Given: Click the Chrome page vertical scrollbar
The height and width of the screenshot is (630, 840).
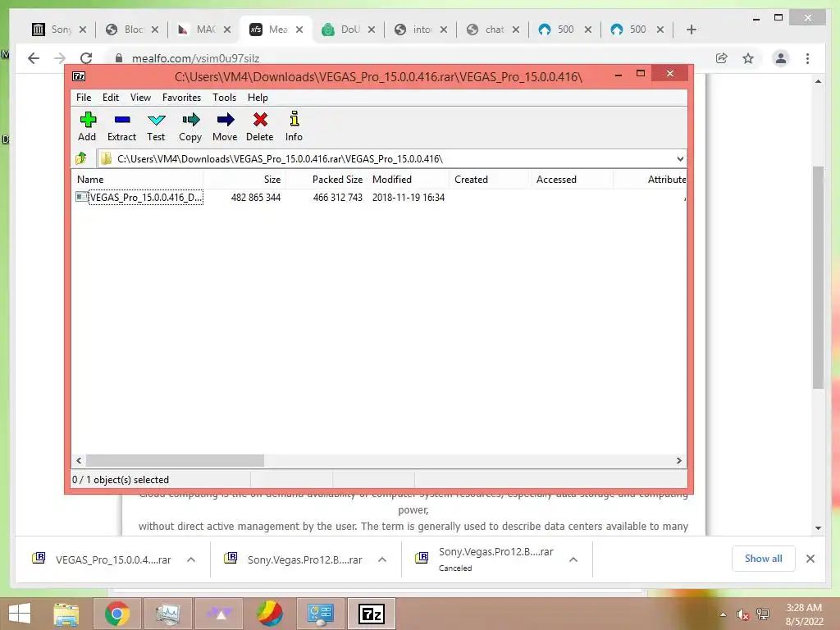Looking at the screenshot, I should coord(818,277).
